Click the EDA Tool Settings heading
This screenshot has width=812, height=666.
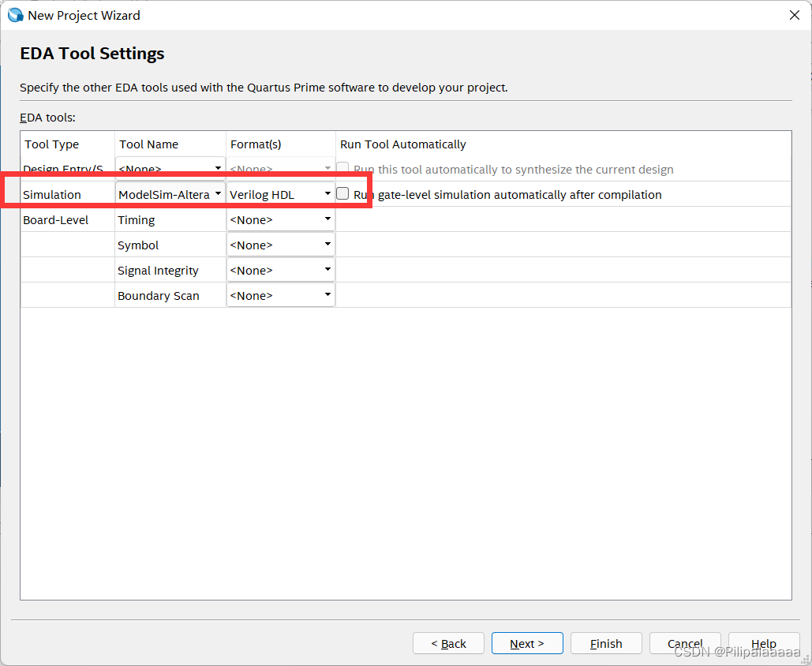92,54
